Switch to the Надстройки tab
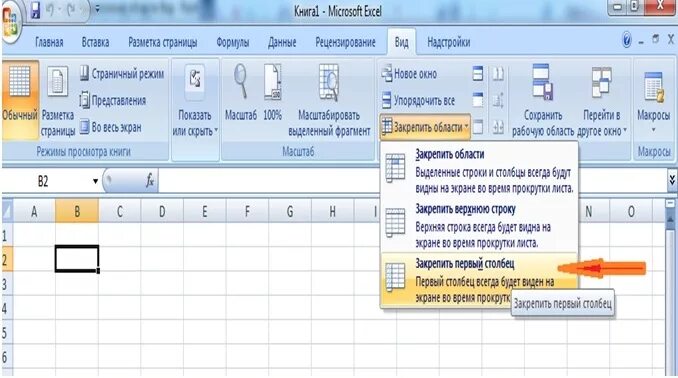Screen dimensions: 678x378 [x=448, y=42]
